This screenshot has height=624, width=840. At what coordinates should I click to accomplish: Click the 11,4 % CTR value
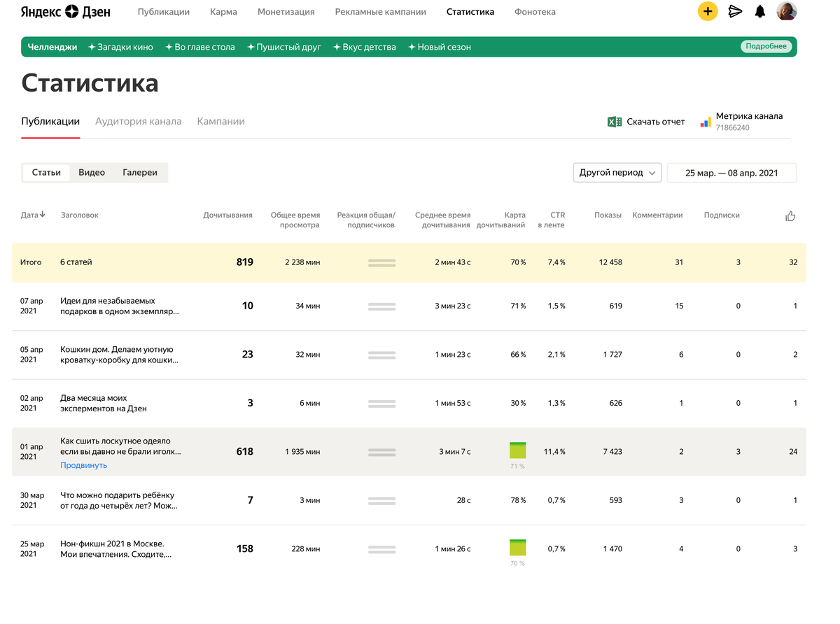tap(553, 451)
